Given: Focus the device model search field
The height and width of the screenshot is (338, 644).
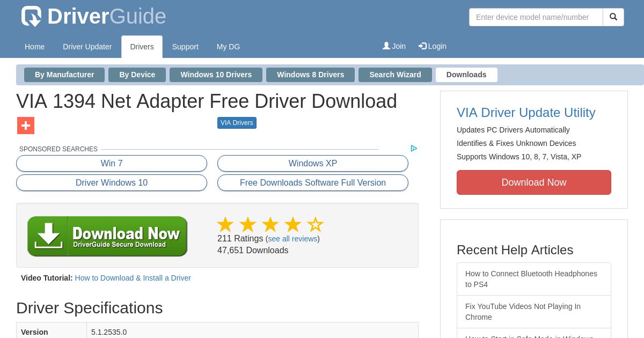Looking at the screenshot, I should [x=536, y=17].
